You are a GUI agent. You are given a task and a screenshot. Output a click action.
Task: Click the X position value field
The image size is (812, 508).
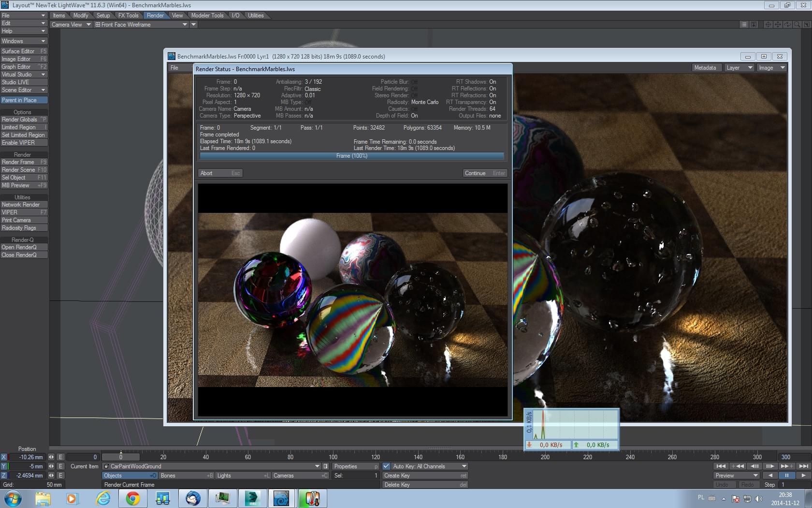tap(28, 457)
